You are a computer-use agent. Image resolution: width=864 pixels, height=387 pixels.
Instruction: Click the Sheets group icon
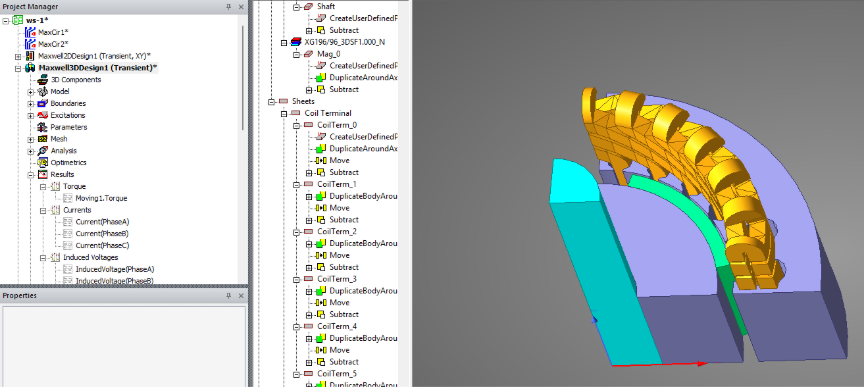(284, 101)
